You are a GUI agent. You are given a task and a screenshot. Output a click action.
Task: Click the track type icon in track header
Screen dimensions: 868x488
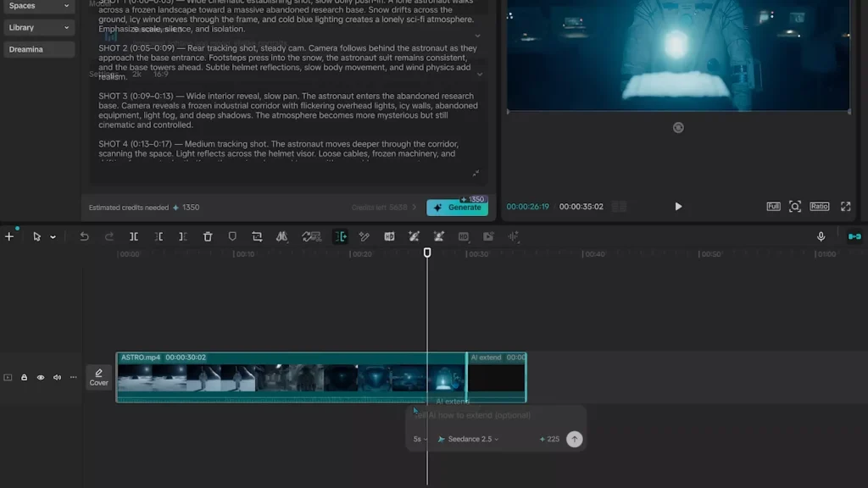pyautogui.click(x=8, y=377)
